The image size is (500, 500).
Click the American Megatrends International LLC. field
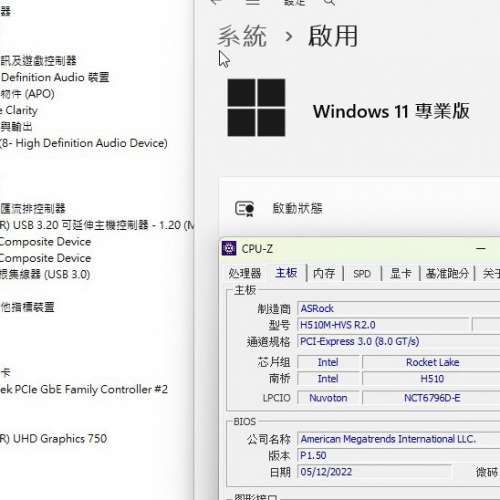click(399, 439)
